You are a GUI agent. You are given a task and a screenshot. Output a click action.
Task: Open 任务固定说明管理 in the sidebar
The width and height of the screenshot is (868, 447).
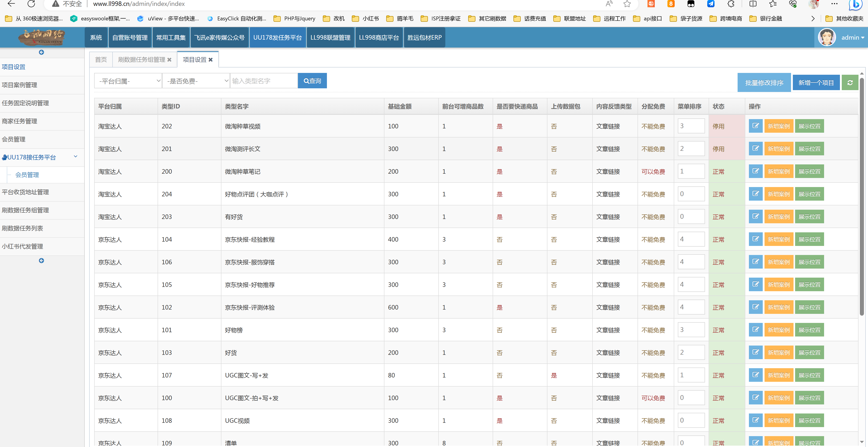42,103
